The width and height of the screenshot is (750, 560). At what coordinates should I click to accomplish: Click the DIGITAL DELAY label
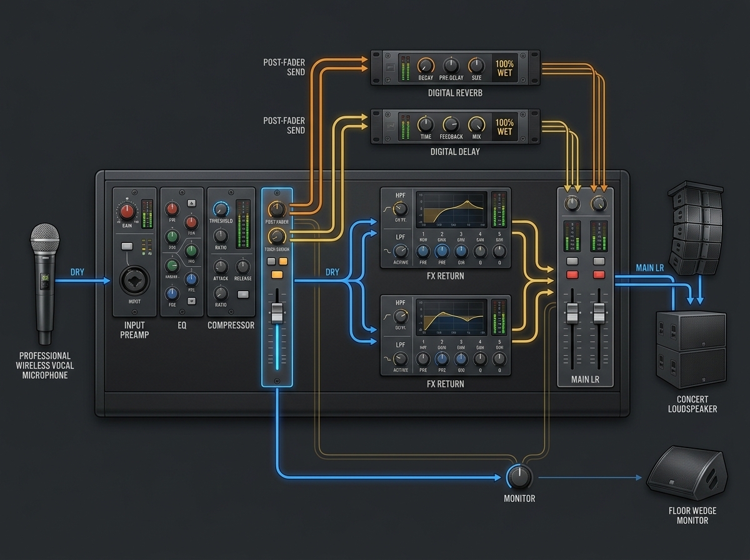(x=455, y=152)
